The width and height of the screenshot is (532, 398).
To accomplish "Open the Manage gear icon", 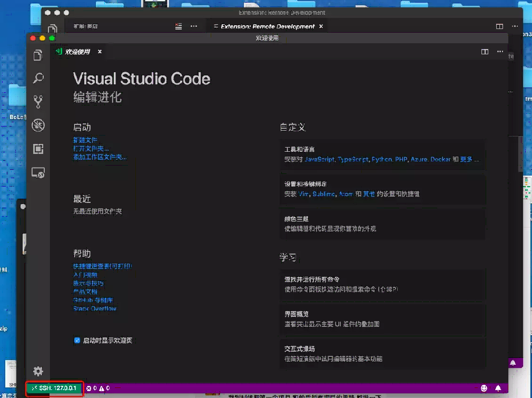I will [38, 371].
